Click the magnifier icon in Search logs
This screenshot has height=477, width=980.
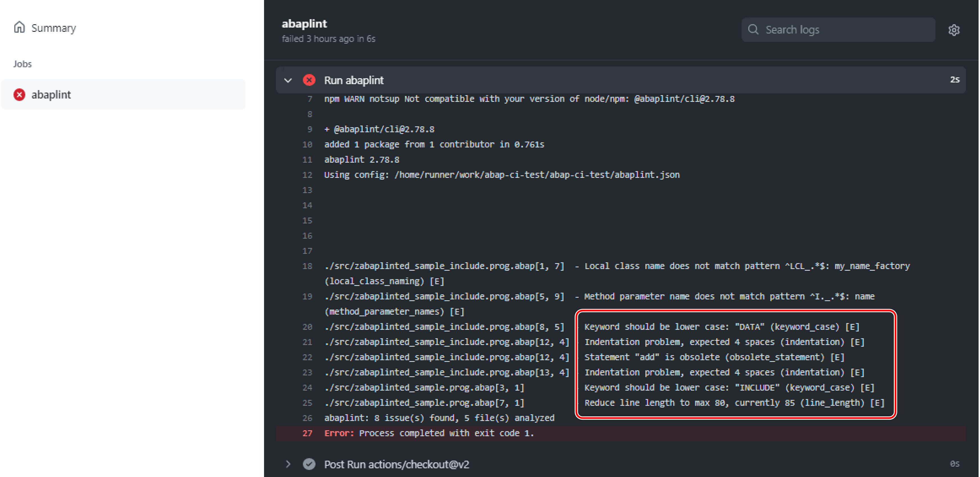(x=753, y=30)
